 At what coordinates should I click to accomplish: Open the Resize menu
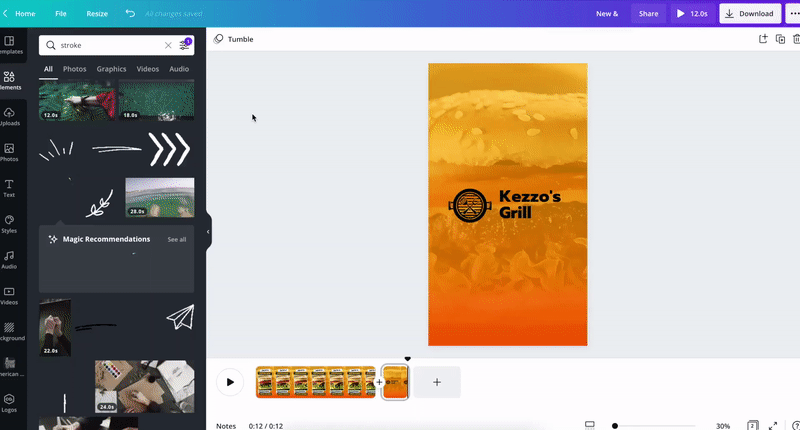point(97,14)
